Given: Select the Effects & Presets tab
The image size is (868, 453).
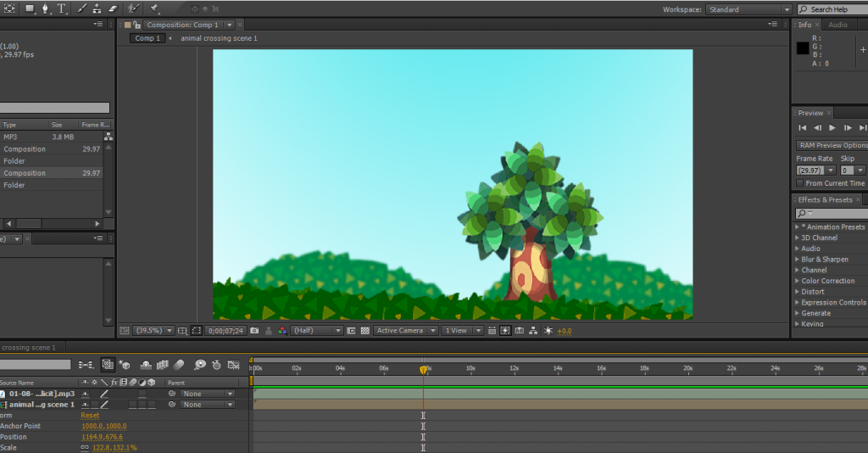Looking at the screenshot, I should click(825, 200).
